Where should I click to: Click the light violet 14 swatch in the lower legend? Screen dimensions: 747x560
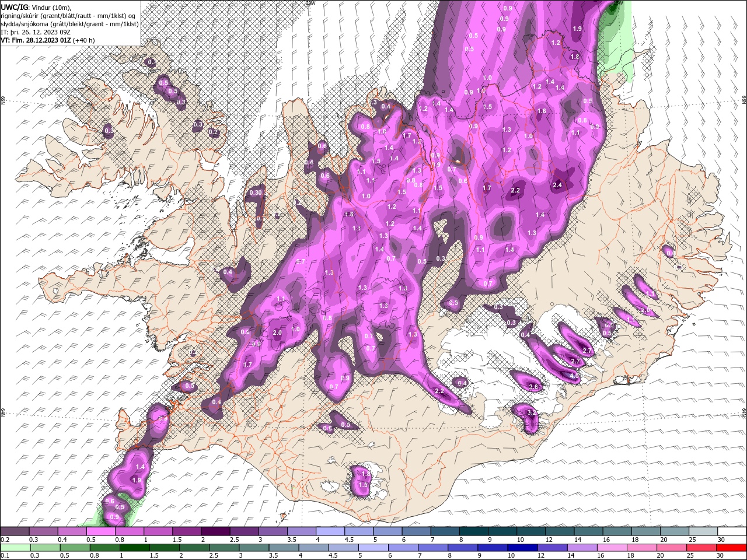582,547
